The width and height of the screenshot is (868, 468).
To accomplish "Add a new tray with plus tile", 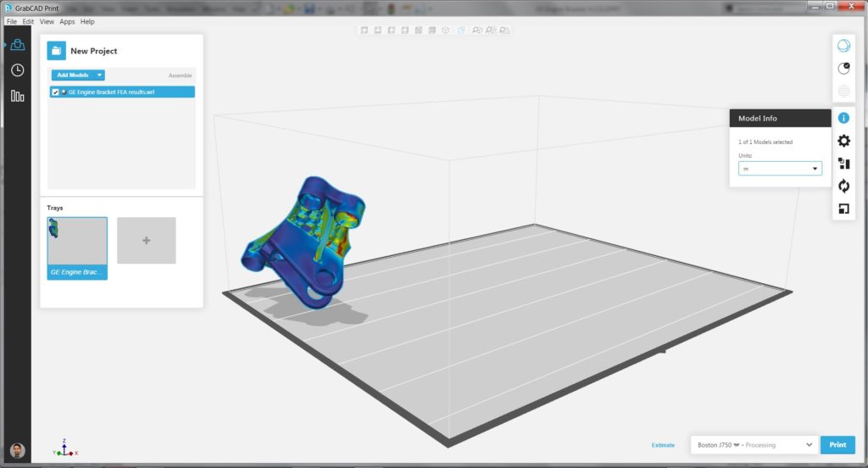I will pos(146,241).
